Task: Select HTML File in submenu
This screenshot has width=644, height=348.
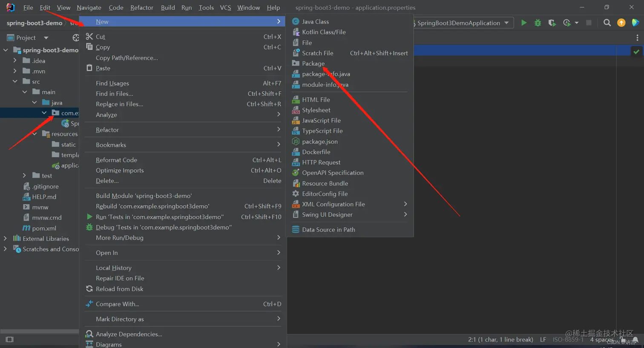Action: tap(316, 100)
